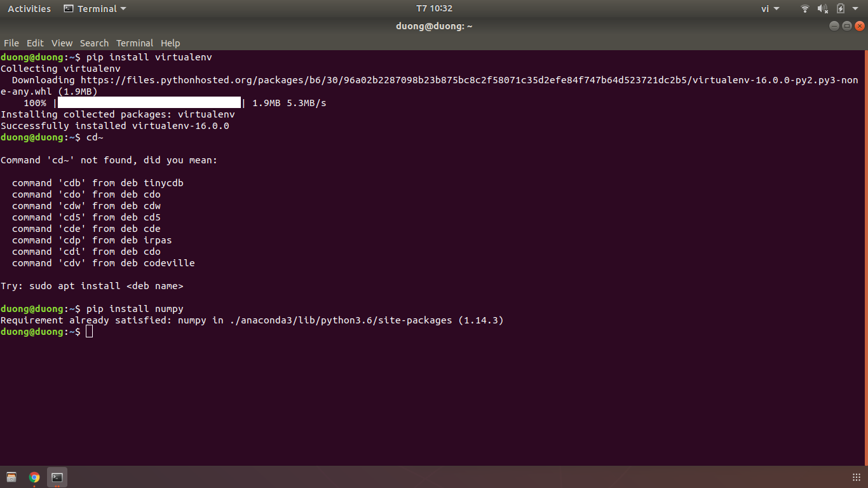Open the Terminal app menu in top bar
Image resolution: width=868 pixels, height=488 pixels.
[x=95, y=9]
